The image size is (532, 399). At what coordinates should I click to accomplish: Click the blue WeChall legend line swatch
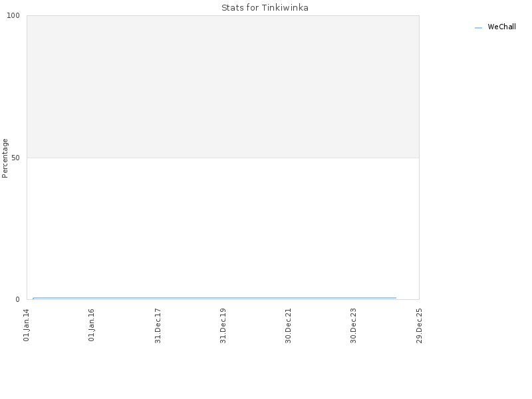(478, 28)
